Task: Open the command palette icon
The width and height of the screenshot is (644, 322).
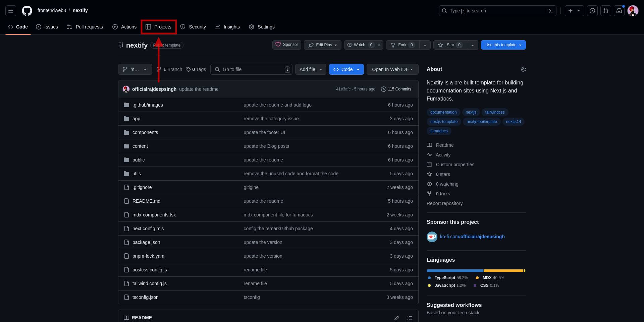Action: pyautogui.click(x=551, y=11)
